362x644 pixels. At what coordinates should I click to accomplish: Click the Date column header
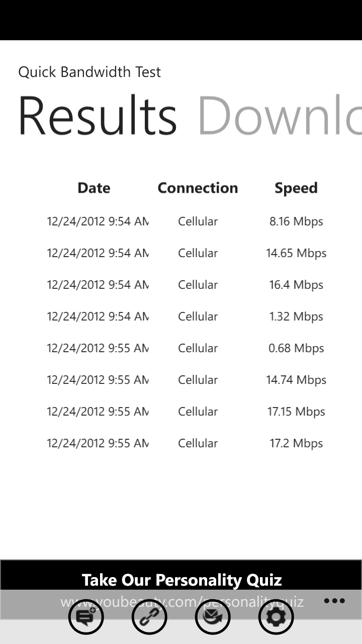coord(94,188)
